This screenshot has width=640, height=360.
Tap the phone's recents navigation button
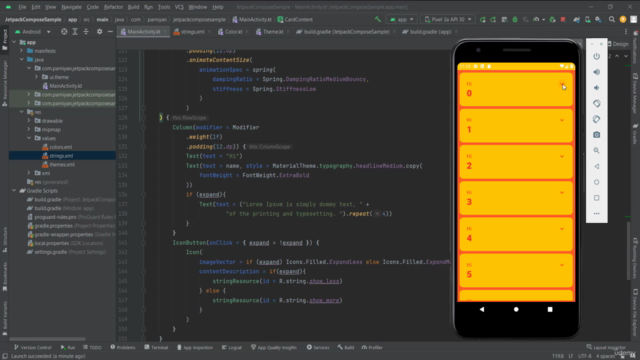pos(550,309)
